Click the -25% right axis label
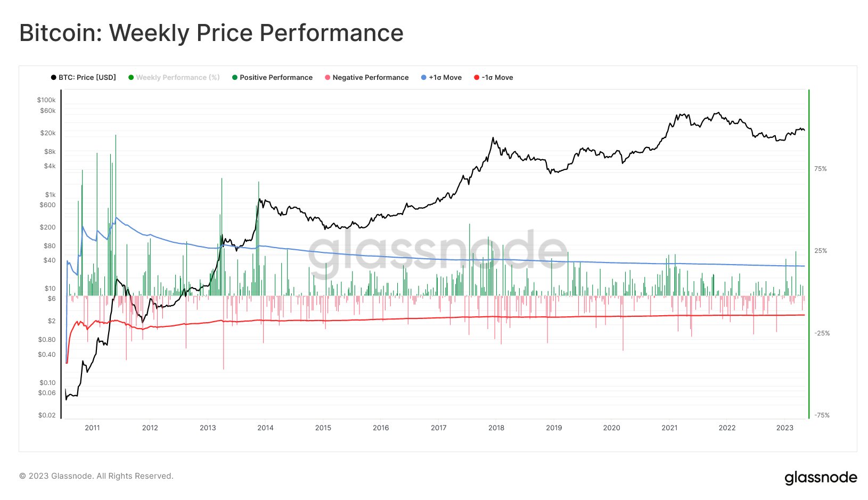The image size is (868, 500). tap(822, 333)
